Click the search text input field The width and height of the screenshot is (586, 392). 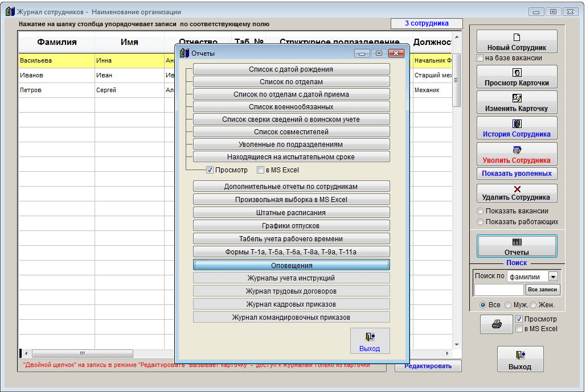coord(498,290)
